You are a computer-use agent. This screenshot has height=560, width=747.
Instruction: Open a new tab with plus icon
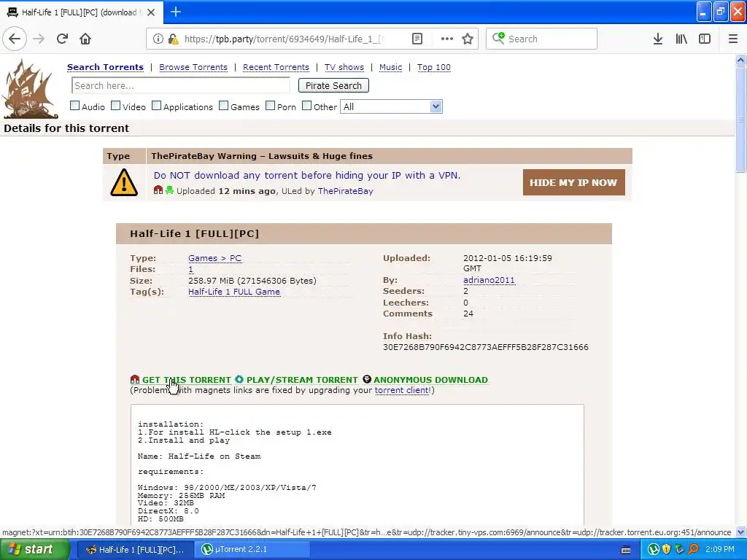pyautogui.click(x=175, y=12)
